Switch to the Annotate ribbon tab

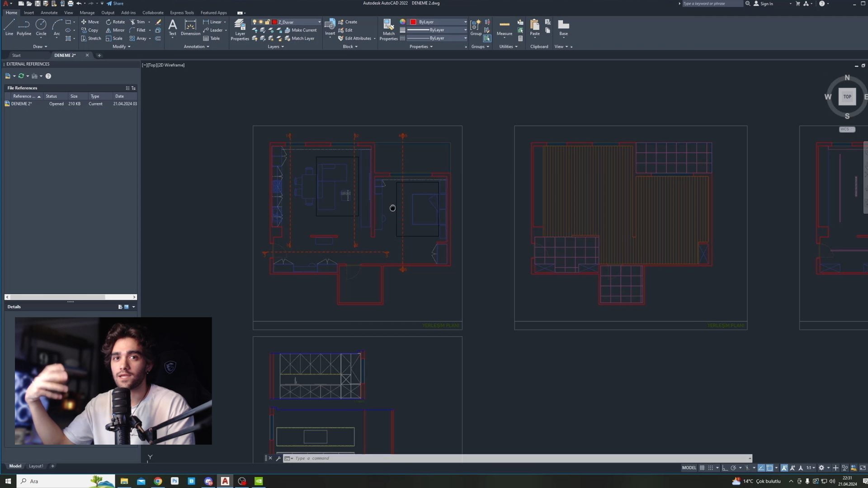point(49,13)
